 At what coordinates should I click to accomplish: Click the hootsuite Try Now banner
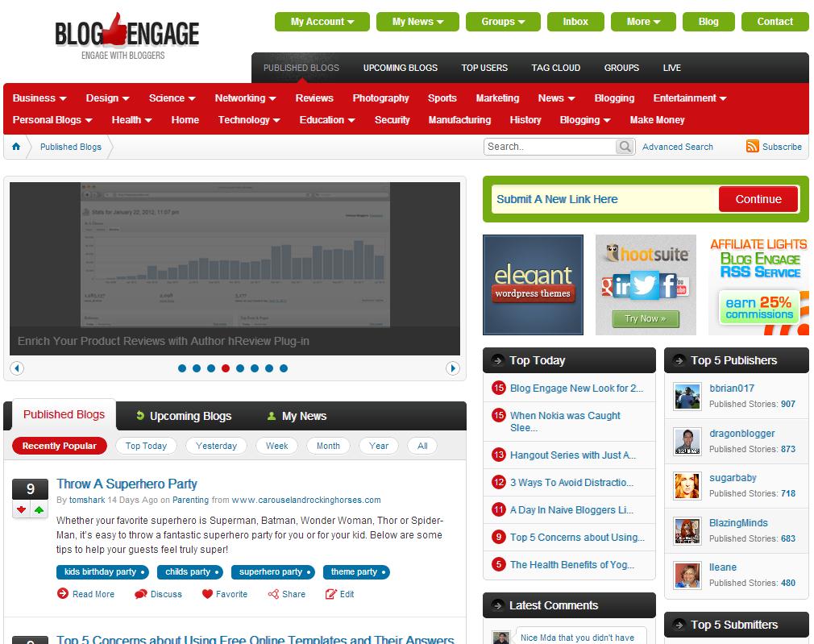tap(646, 285)
